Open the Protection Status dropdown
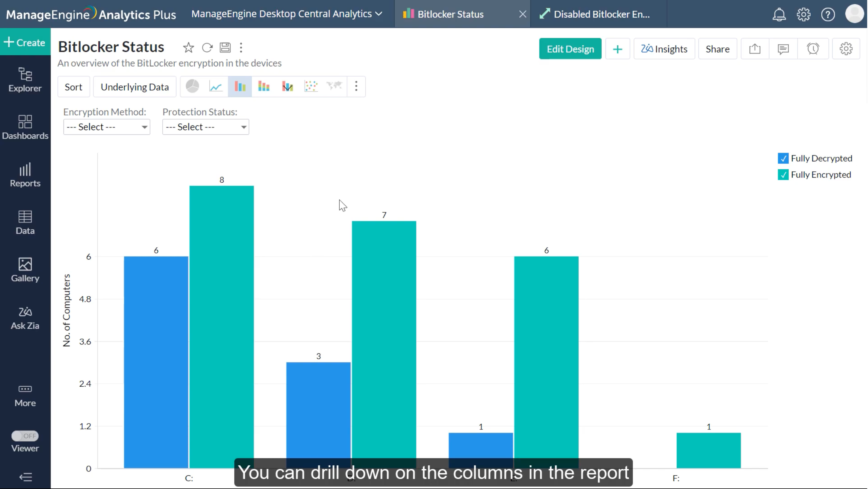Viewport: 868px width, 489px height. pos(206,127)
